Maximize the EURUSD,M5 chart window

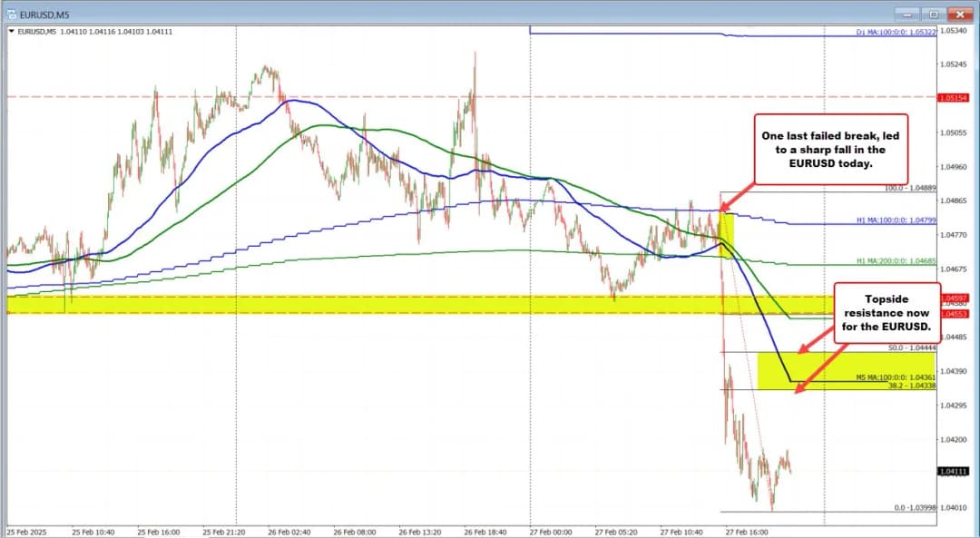click(x=933, y=13)
